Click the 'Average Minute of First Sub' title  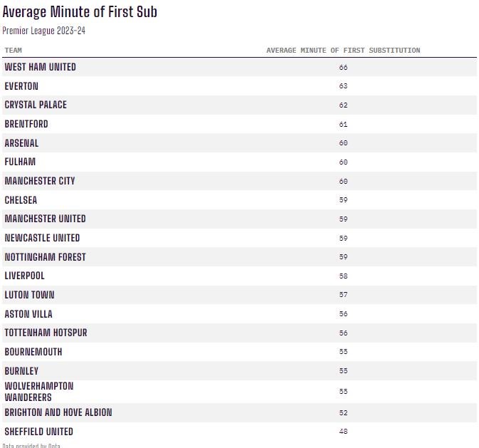[80, 12]
